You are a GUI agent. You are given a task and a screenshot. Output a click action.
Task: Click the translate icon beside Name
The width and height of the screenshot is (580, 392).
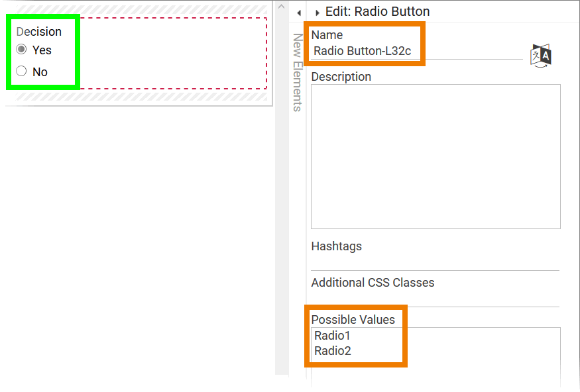coord(541,56)
